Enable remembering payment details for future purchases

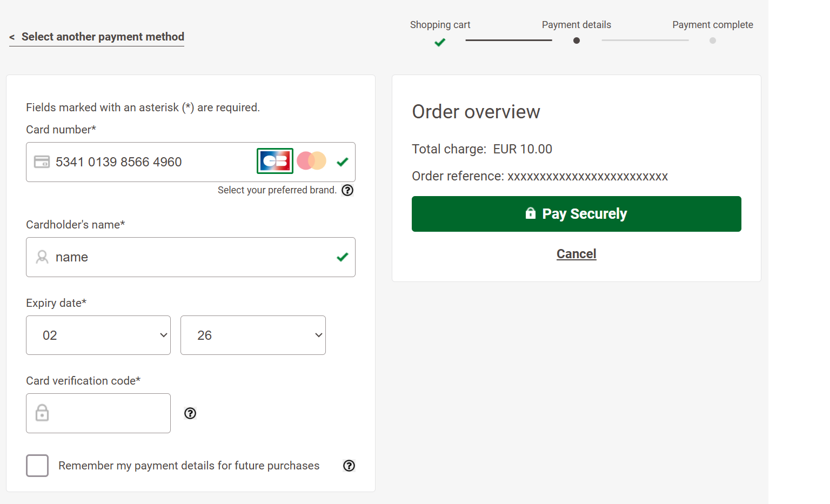[x=37, y=466]
